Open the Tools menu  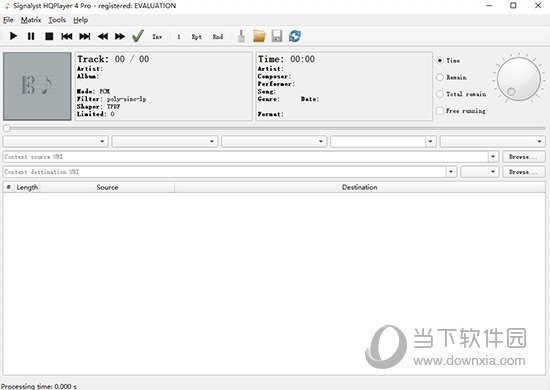57,20
